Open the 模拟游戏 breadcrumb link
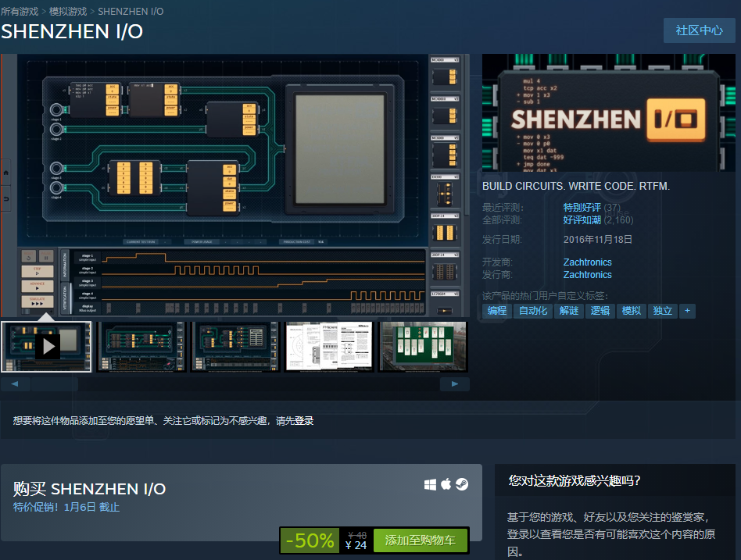741x560 pixels. tap(68, 12)
